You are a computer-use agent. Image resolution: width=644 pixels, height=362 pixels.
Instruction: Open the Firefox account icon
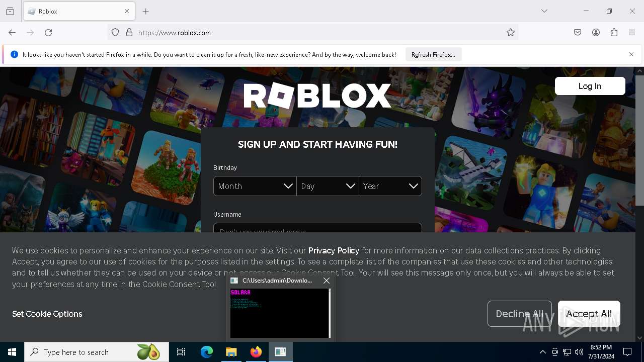click(x=596, y=33)
